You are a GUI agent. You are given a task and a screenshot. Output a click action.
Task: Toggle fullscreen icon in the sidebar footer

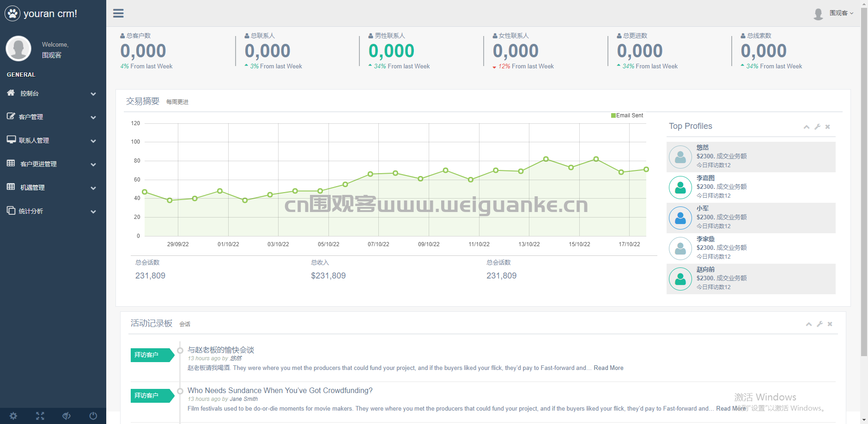coord(40,416)
